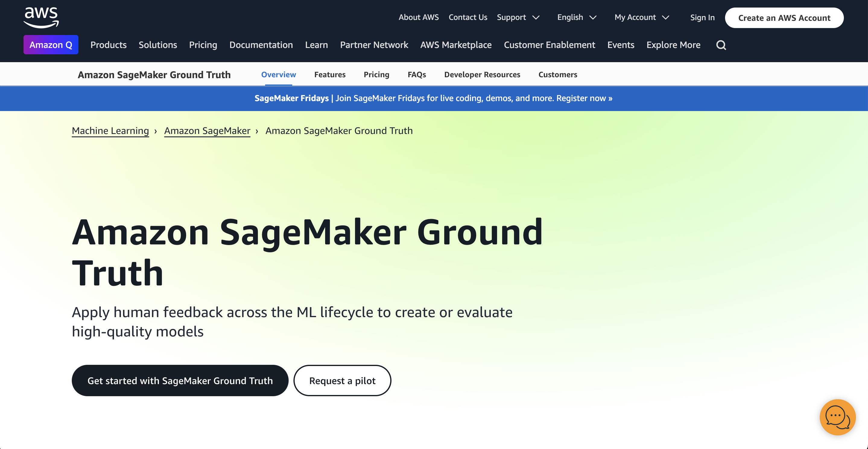Expand the My Account dropdown
This screenshot has height=449, width=868.
point(641,17)
